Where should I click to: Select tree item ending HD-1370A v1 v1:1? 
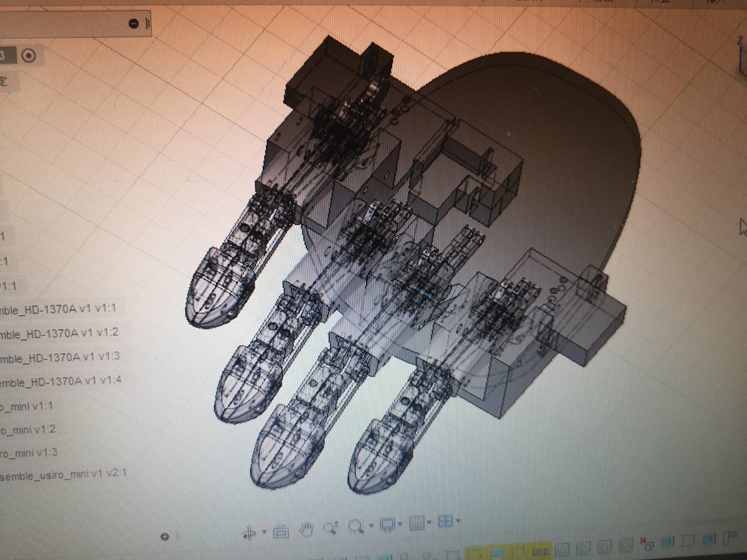(59, 309)
